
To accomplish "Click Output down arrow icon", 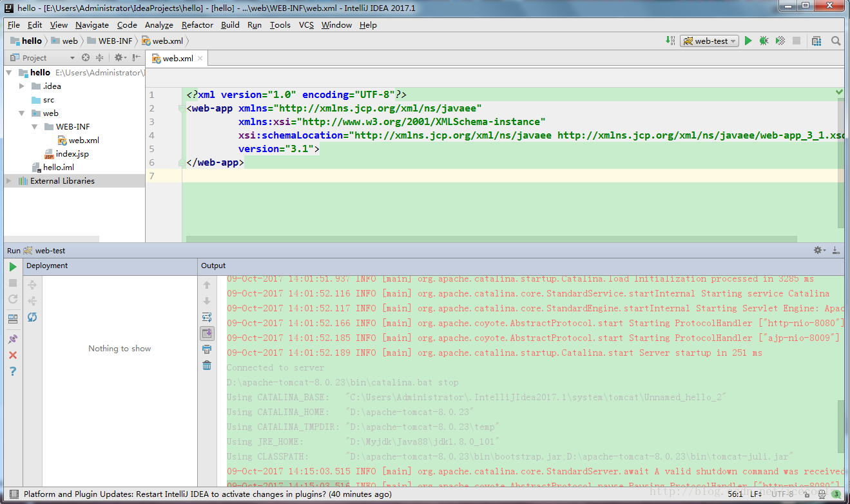I will click(x=207, y=301).
